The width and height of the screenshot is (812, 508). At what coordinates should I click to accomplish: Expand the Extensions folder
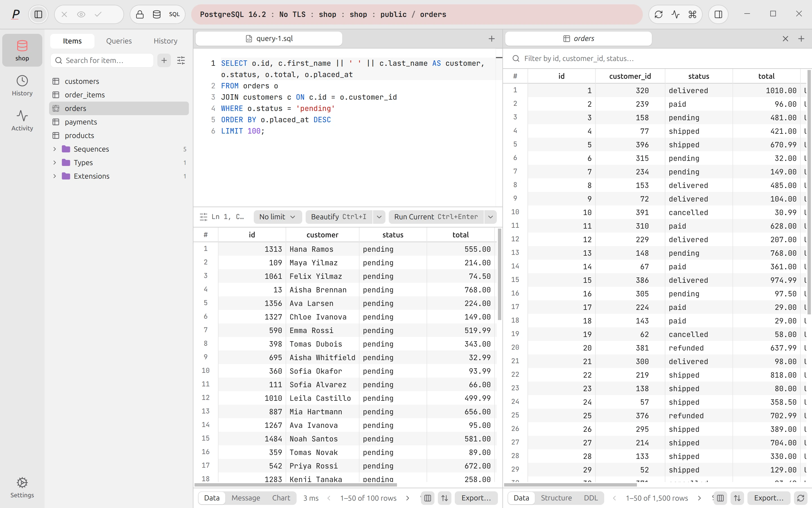coord(55,176)
